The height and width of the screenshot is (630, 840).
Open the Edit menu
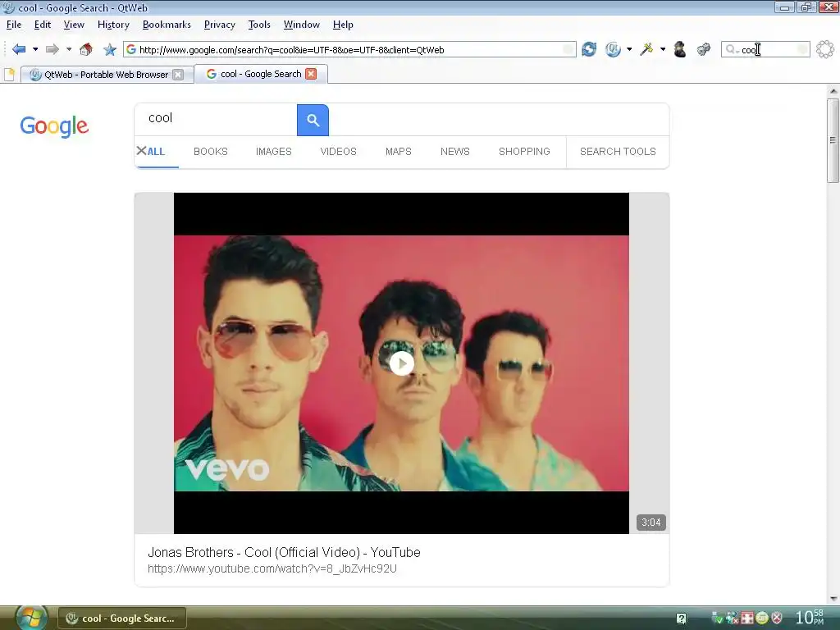[x=43, y=25]
